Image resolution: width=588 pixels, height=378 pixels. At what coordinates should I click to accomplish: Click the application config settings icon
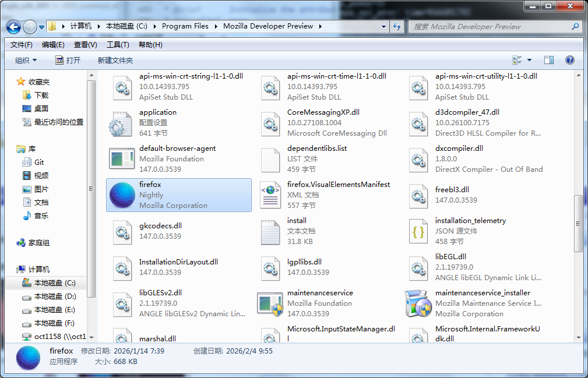click(x=122, y=123)
